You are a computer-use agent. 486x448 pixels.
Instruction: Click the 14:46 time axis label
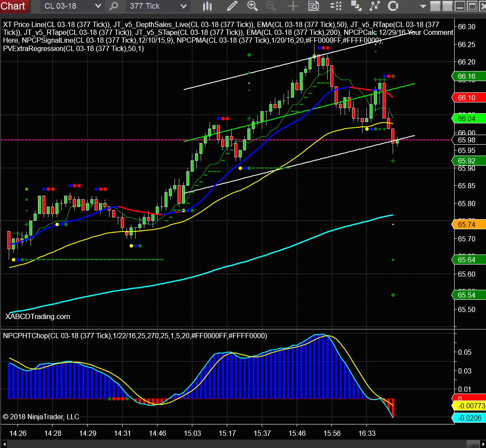(x=157, y=433)
